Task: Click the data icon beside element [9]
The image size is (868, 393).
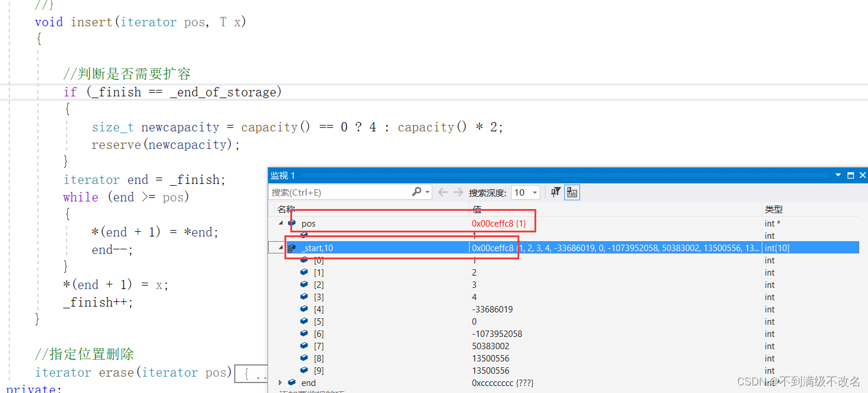Action: click(x=304, y=370)
